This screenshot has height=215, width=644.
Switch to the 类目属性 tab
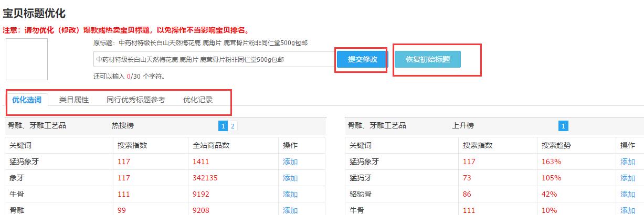[x=74, y=100]
